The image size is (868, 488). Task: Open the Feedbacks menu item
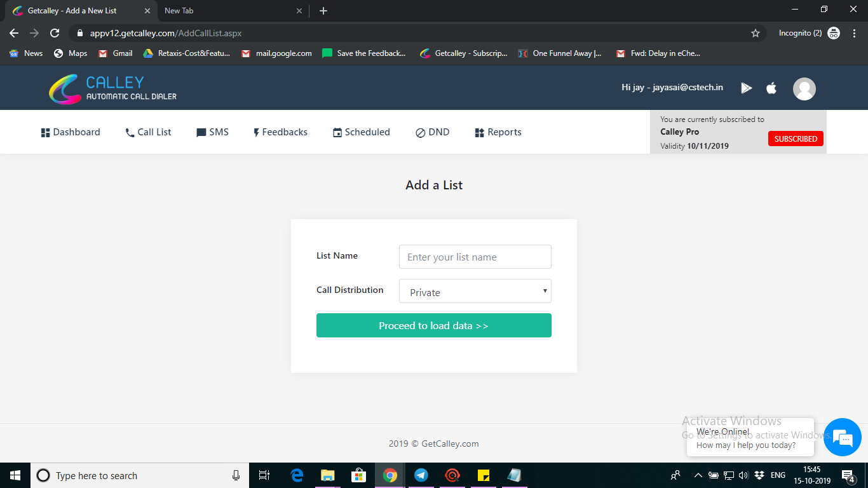click(x=280, y=132)
